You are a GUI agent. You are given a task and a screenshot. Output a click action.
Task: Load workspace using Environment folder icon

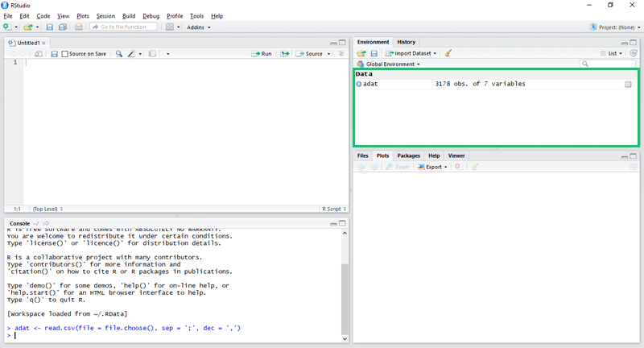[x=361, y=53]
